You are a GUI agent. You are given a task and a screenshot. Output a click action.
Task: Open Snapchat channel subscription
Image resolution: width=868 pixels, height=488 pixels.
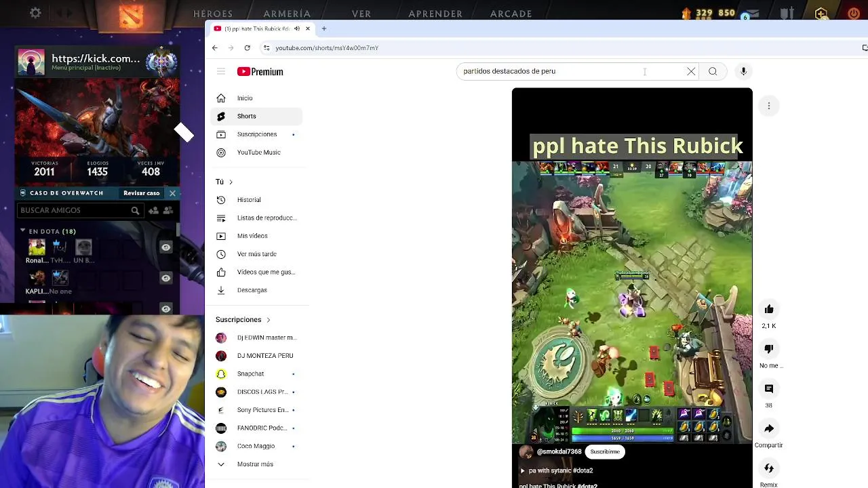tap(256, 374)
